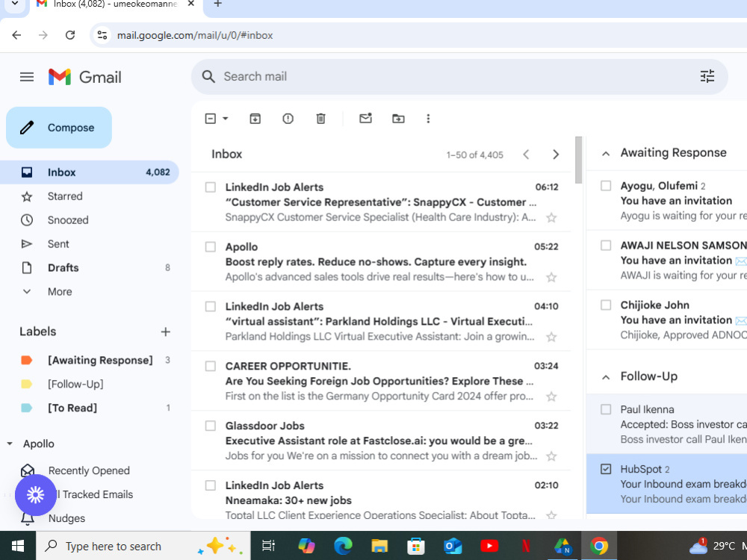Click the Gmail logo
The width and height of the screenshot is (747, 560).
85,77
